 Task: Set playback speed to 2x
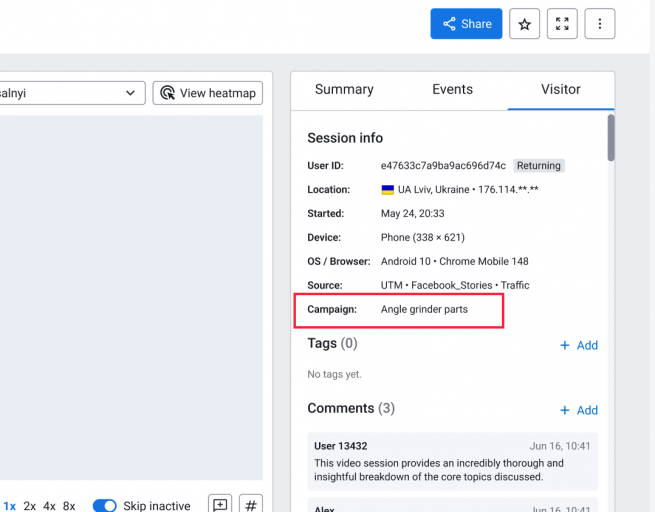(29, 506)
